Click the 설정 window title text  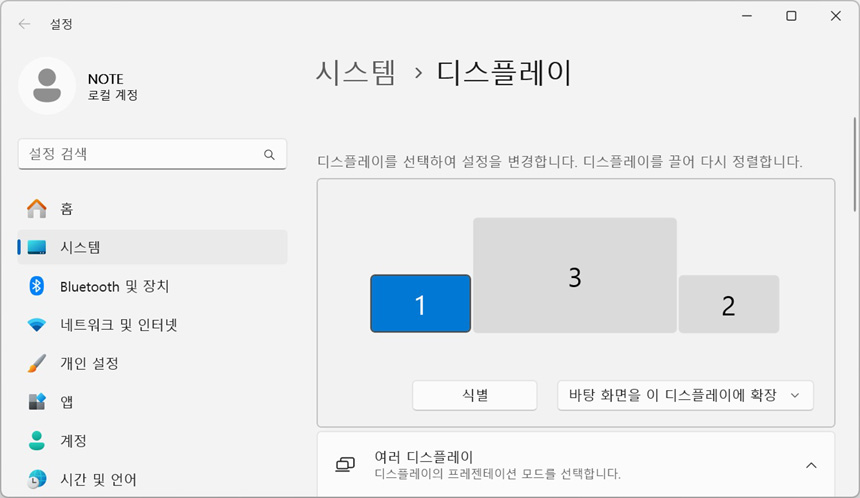pos(61,24)
